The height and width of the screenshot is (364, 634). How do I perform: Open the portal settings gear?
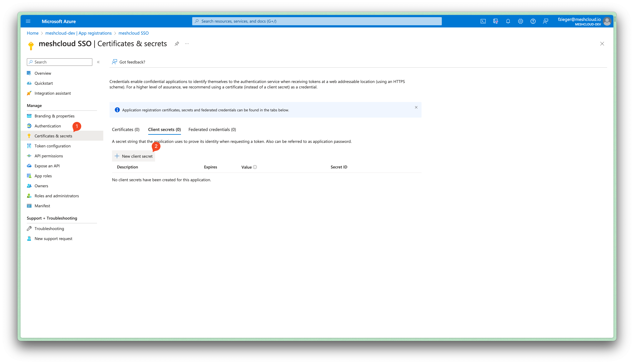pos(520,21)
